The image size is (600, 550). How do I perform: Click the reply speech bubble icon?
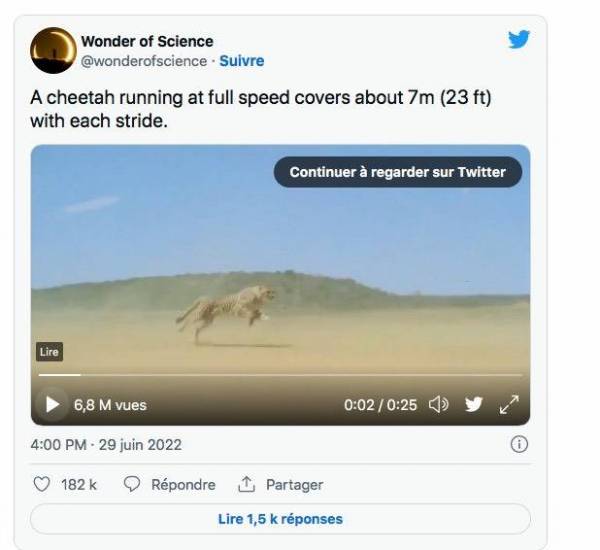(x=131, y=484)
